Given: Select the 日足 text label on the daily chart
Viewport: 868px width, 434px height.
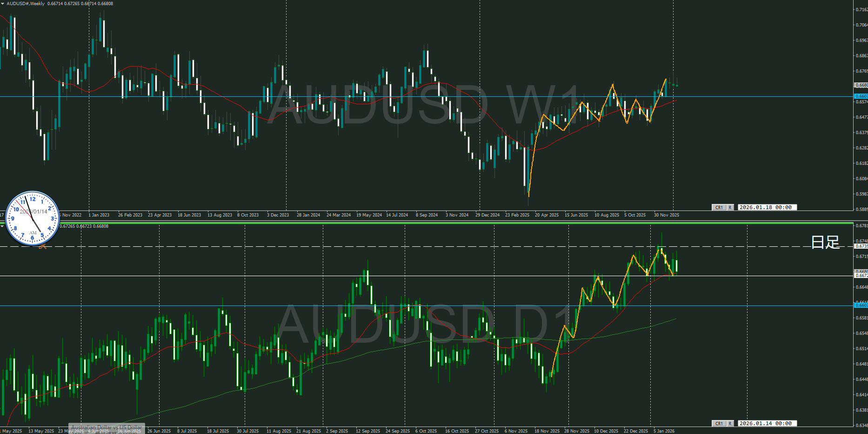Looking at the screenshot, I should click(x=825, y=242).
